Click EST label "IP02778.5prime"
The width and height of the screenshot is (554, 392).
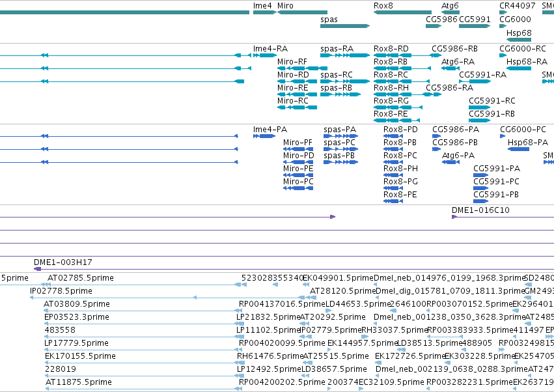[x=61, y=291]
